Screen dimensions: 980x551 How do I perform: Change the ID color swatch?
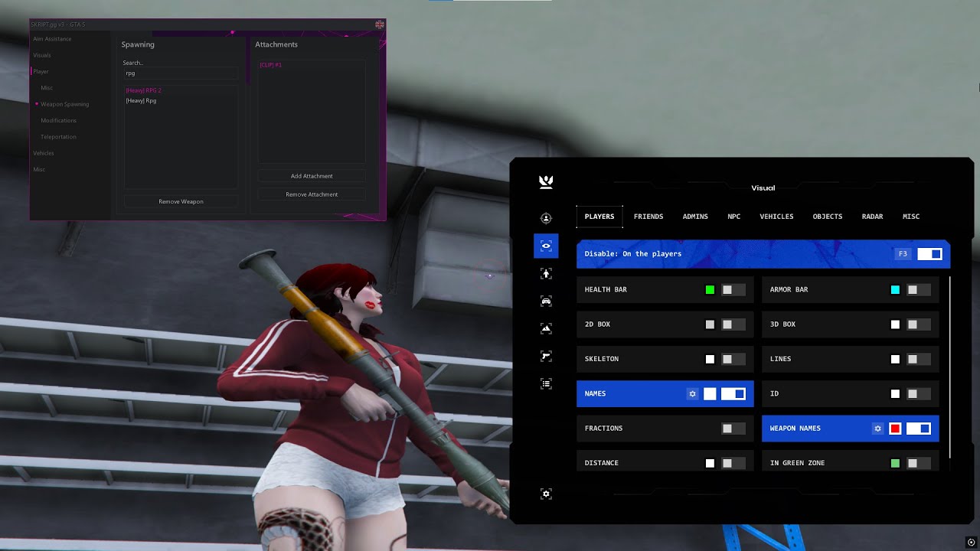(895, 393)
